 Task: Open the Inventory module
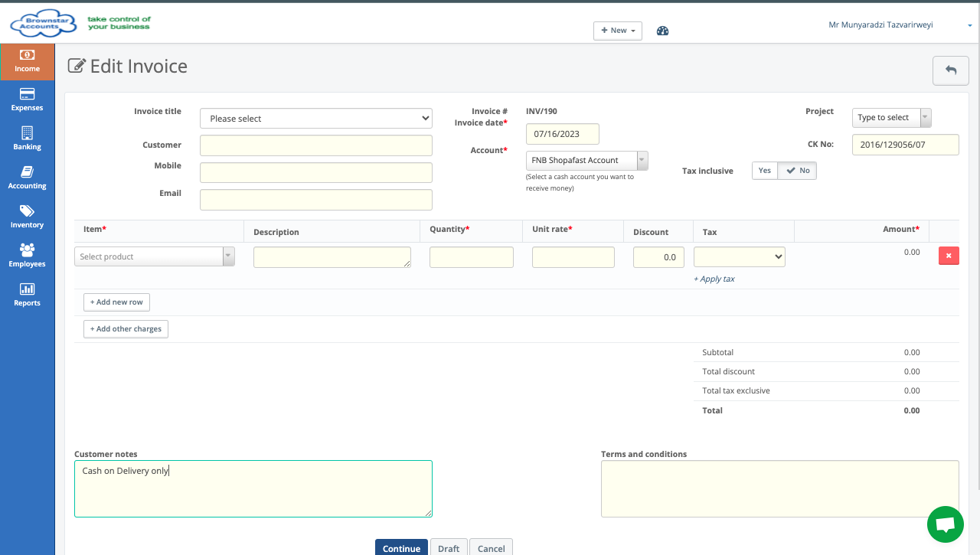coord(28,217)
